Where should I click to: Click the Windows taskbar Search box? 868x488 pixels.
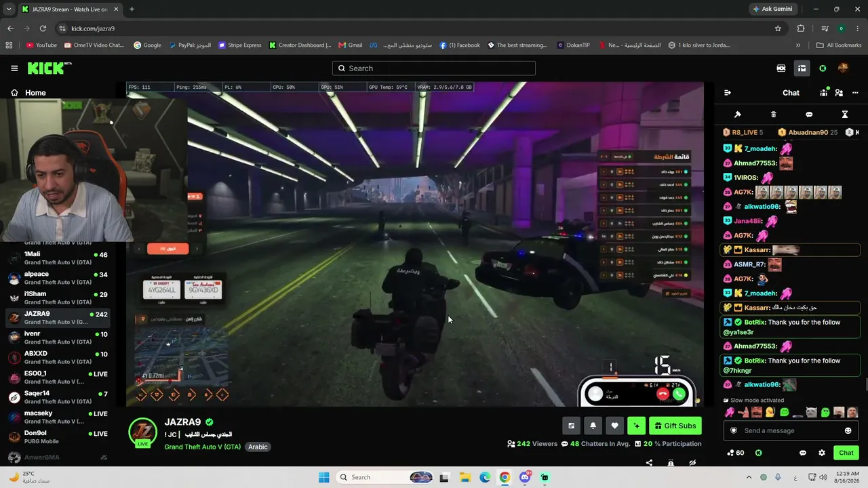[385, 477]
